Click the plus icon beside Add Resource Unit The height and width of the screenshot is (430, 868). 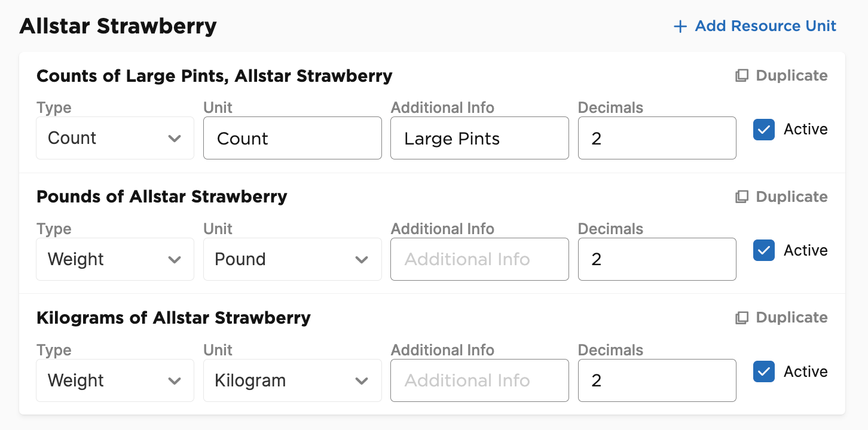click(x=680, y=27)
